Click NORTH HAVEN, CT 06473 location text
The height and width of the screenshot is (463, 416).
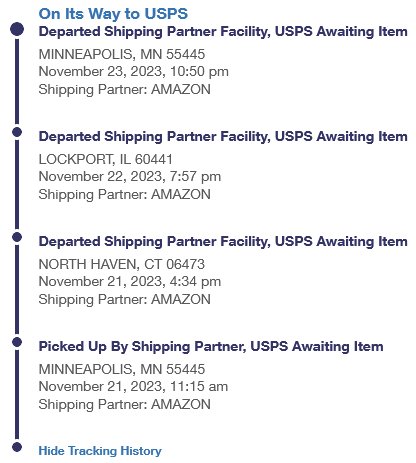tap(122, 264)
